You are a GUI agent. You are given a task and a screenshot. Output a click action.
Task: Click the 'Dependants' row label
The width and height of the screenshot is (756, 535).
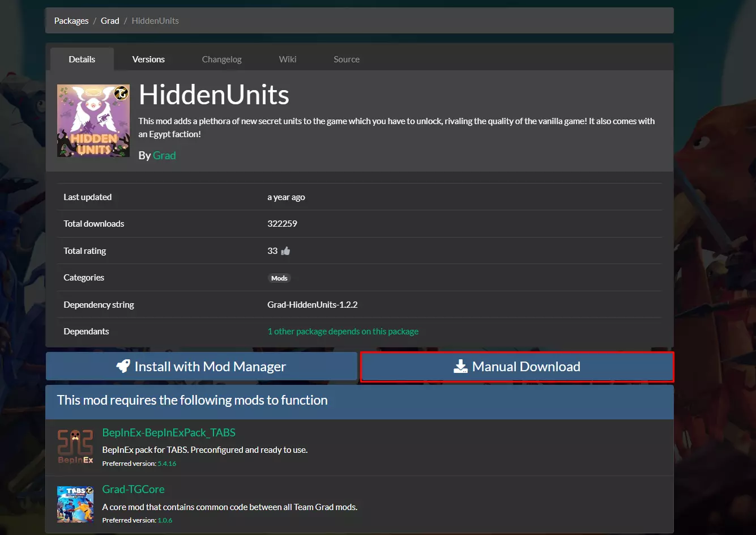point(87,331)
